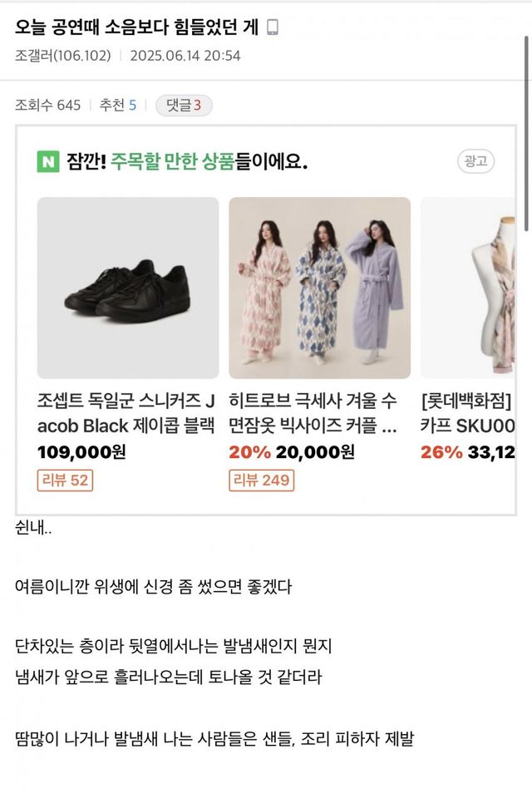
Task: Open the black sneakers product image
Action: click(128, 288)
